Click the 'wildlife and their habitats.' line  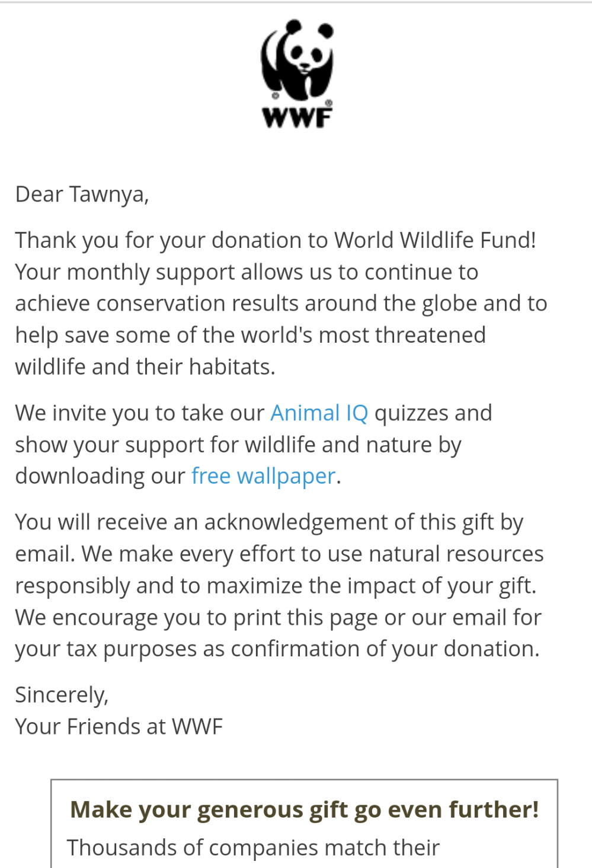coord(145,367)
